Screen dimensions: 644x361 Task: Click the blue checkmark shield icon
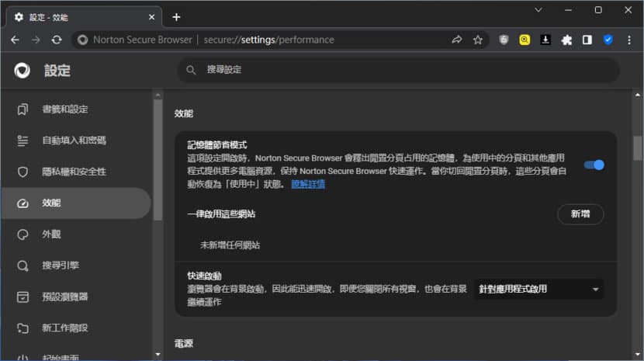[608, 40]
